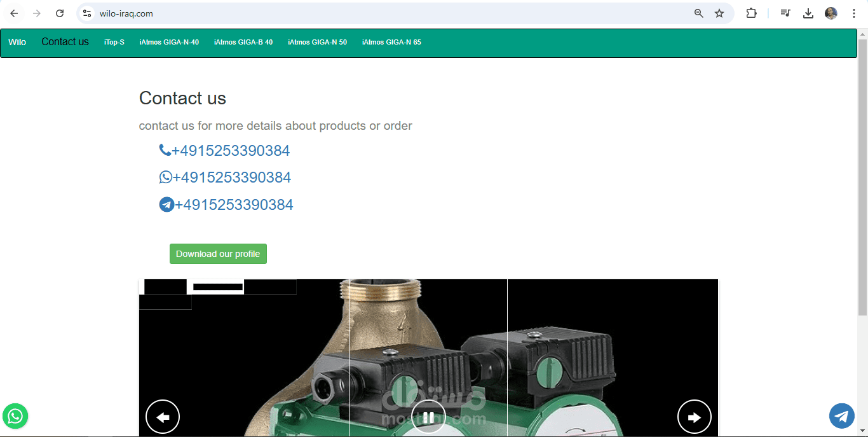Open the WhatsApp number link

(232, 177)
